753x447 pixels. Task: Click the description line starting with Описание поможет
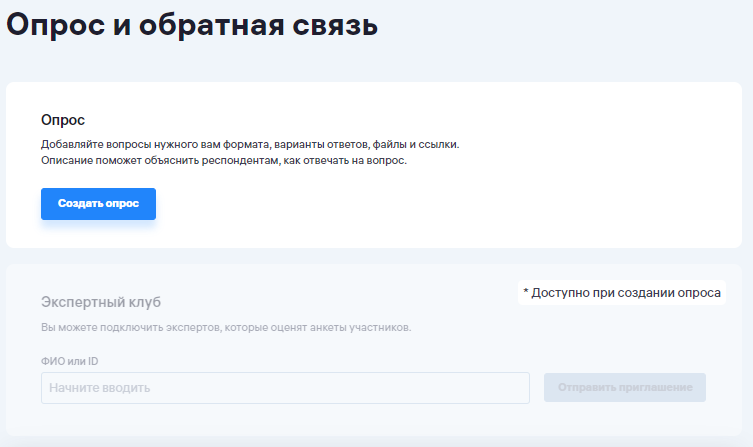coord(224,160)
